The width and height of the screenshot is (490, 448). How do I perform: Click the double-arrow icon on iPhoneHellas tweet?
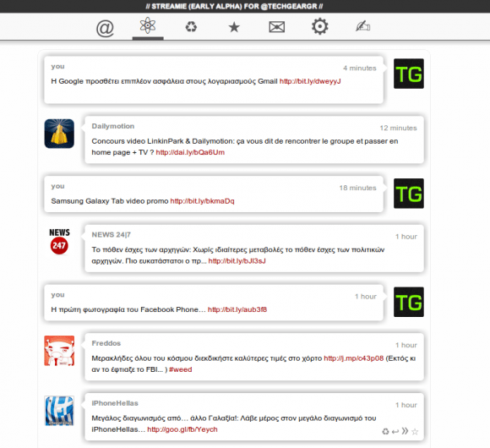tap(405, 431)
